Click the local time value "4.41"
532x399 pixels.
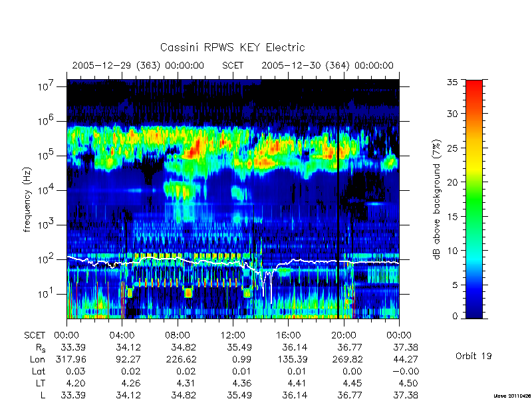coord(297,384)
